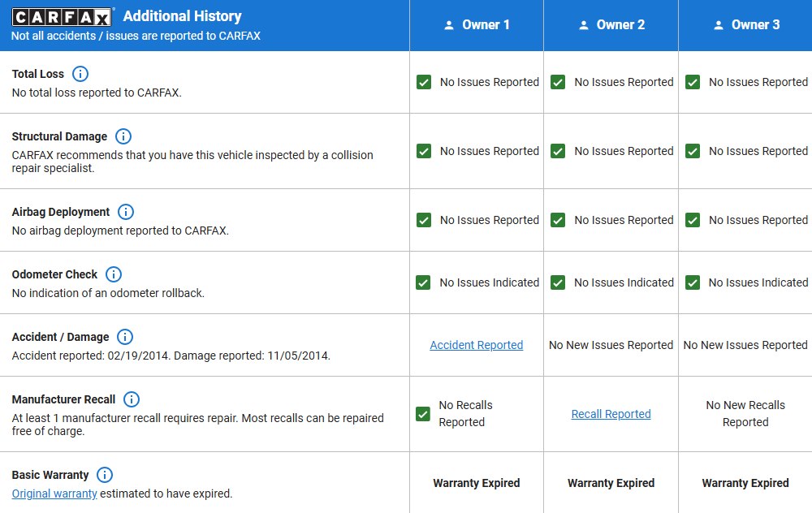Click the Manufacturer Recall checkmark for Owner 1
Image resolution: width=812 pixels, height=513 pixels.
point(422,414)
